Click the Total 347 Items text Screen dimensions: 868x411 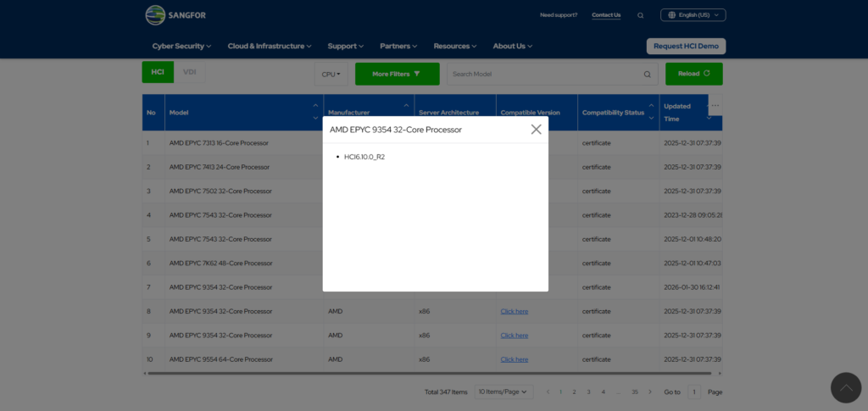(x=446, y=392)
